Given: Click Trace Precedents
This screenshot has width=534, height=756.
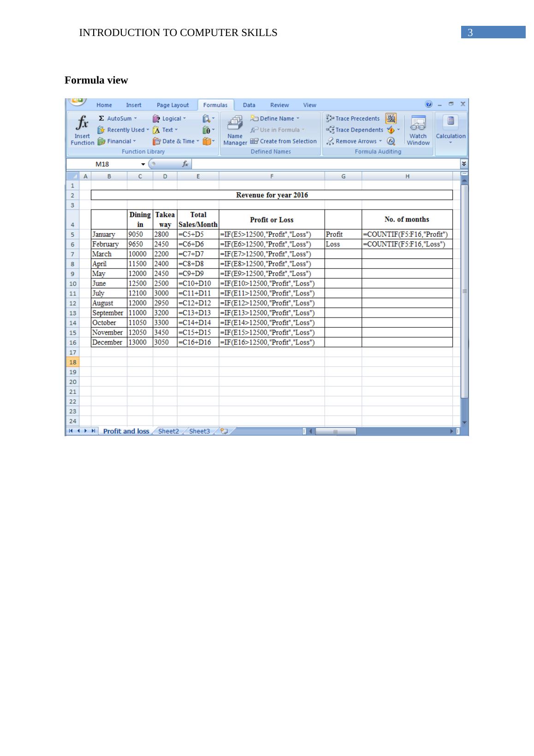Looking at the screenshot, I should click(x=353, y=119).
